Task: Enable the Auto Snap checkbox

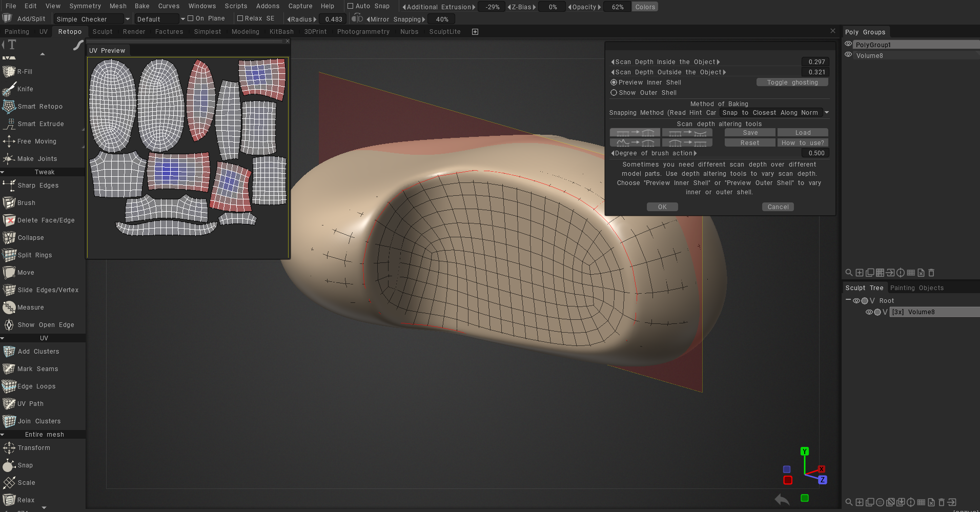Action: (351, 6)
